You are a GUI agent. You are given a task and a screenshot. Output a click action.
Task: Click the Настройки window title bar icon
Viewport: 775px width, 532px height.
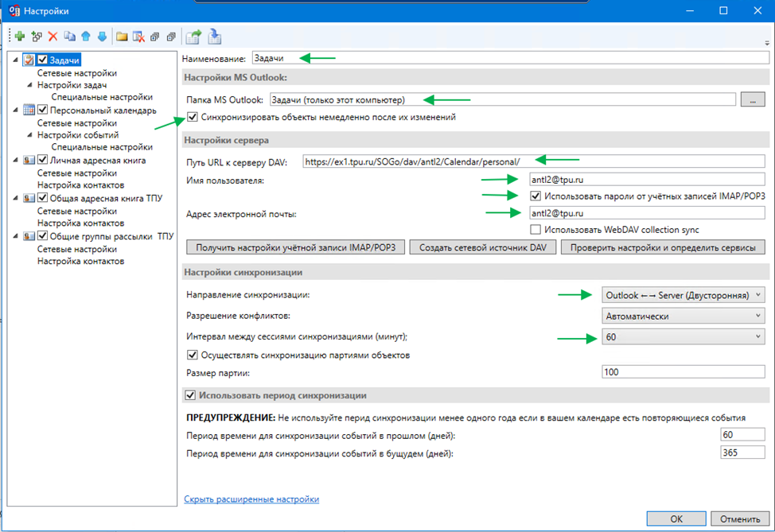coord(14,10)
